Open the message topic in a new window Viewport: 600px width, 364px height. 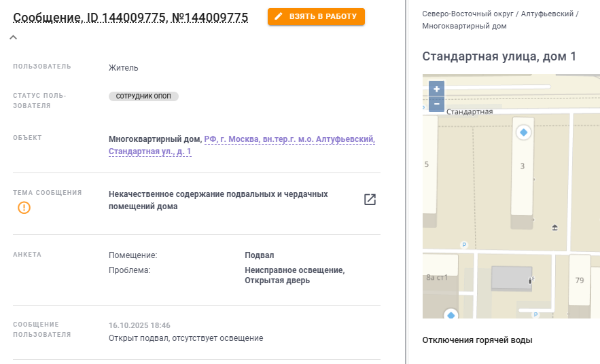pyautogui.click(x=370, y=200)
